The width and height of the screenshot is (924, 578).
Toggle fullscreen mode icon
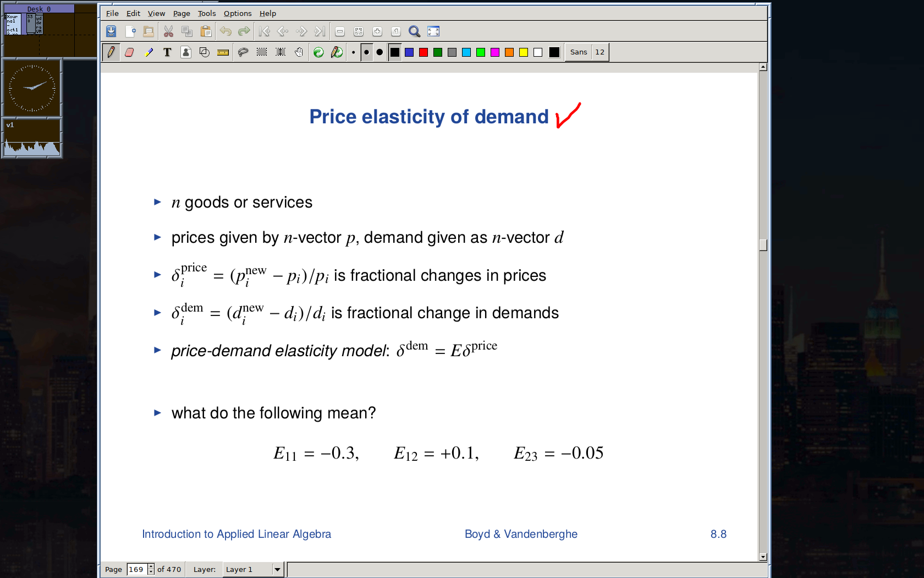tap(433, 31)
